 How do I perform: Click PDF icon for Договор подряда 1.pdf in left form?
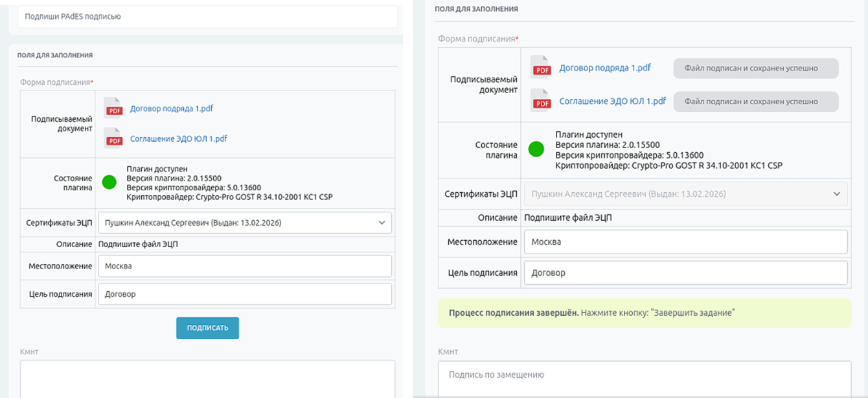click(x=113, y=108)
